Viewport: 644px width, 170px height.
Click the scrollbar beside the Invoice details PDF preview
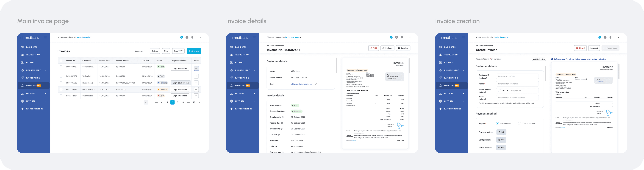coord(410,66)
